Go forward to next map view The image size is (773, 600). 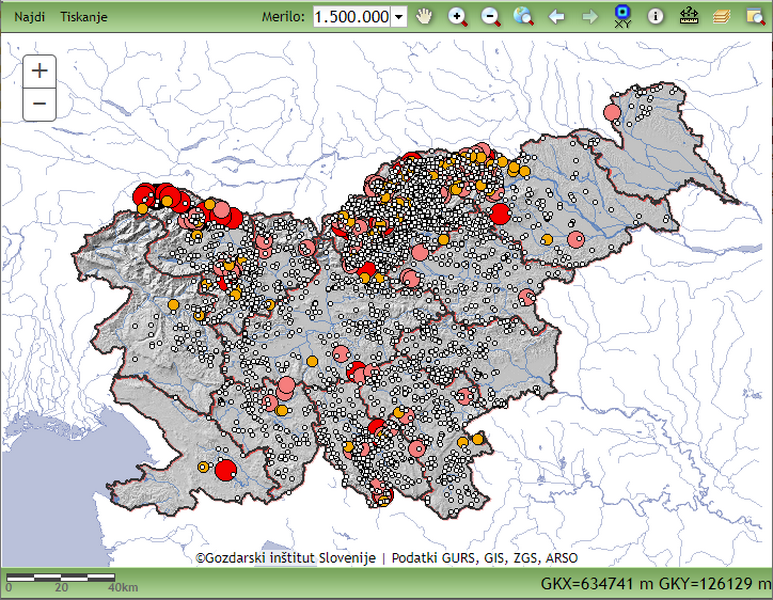589,17
